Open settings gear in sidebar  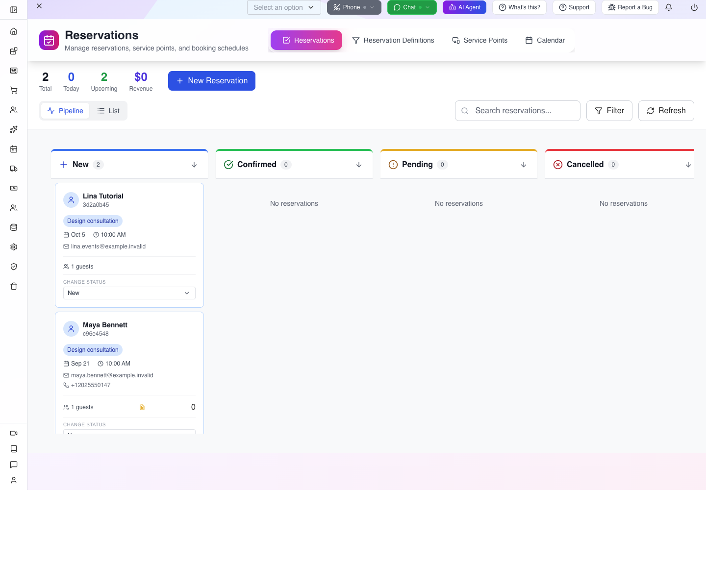tap(14, 247)
